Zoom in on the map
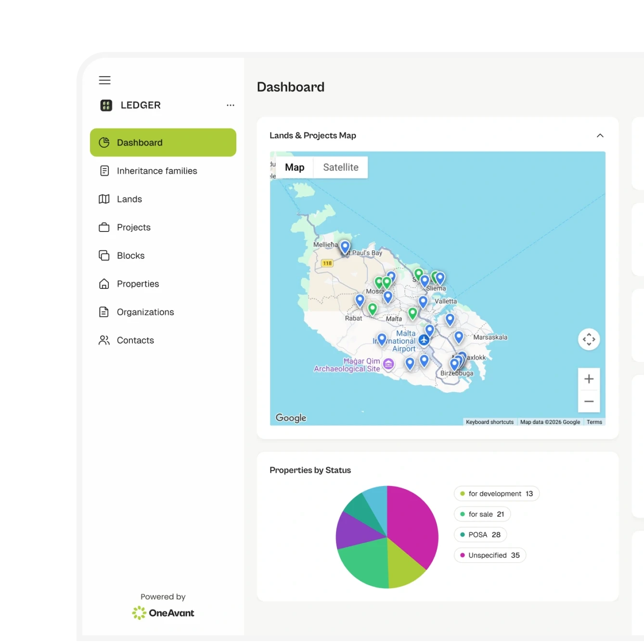This screenshot has width=644, height=644. tap(589, 379)
